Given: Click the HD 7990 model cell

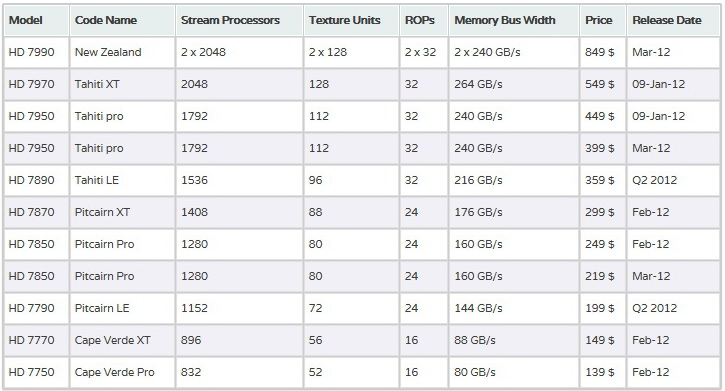Looking at the screenshot, I should tap(37, 52).
